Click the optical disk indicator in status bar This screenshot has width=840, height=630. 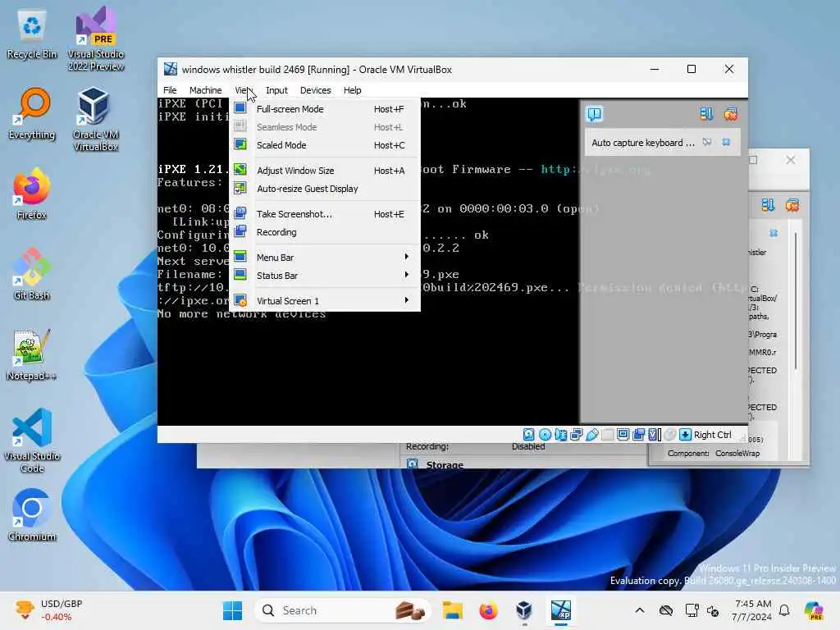545,435
